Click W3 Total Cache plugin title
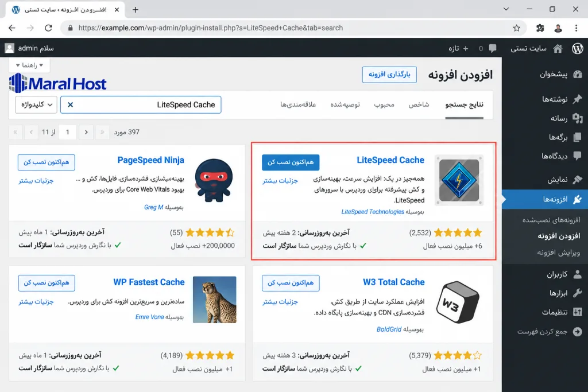The width and height of the screenshot is (588, 392). coord(394,282)
